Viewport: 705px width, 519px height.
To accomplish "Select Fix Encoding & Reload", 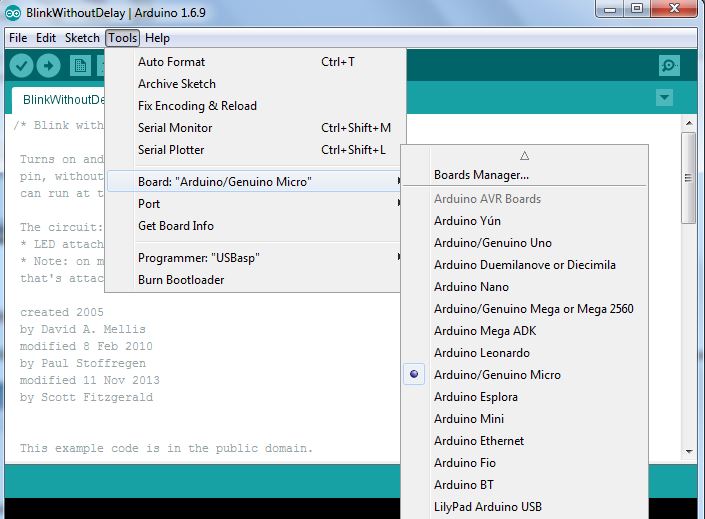I will [253, 106].
